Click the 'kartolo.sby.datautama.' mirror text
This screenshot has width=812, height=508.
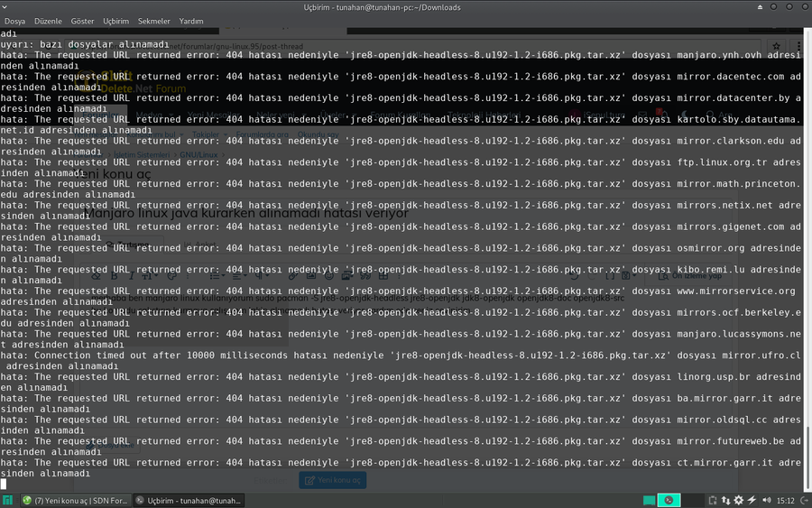[738, 119]
